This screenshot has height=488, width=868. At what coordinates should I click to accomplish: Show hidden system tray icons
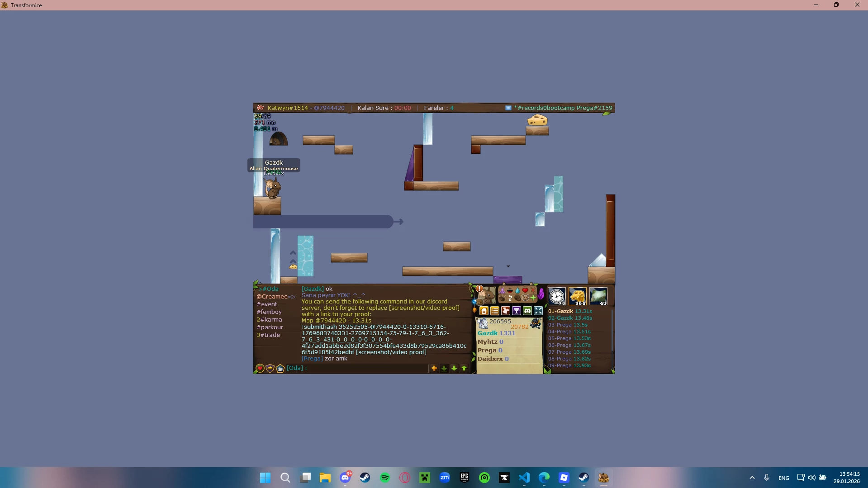[x=752, y=478]
